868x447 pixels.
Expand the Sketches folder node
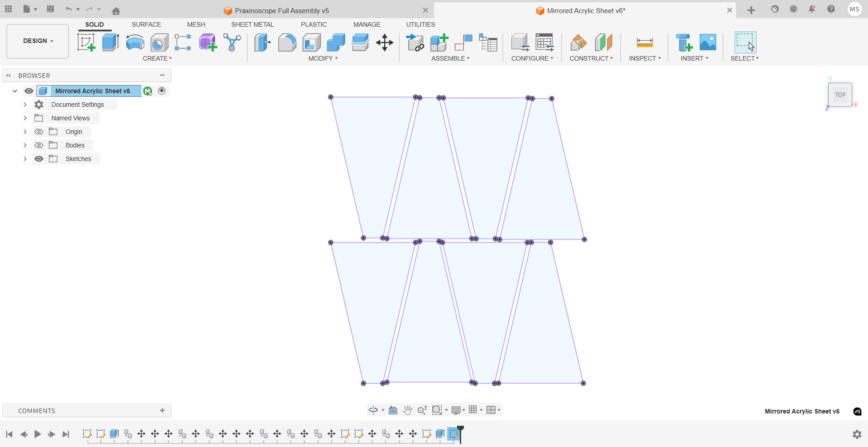[25, 159]
